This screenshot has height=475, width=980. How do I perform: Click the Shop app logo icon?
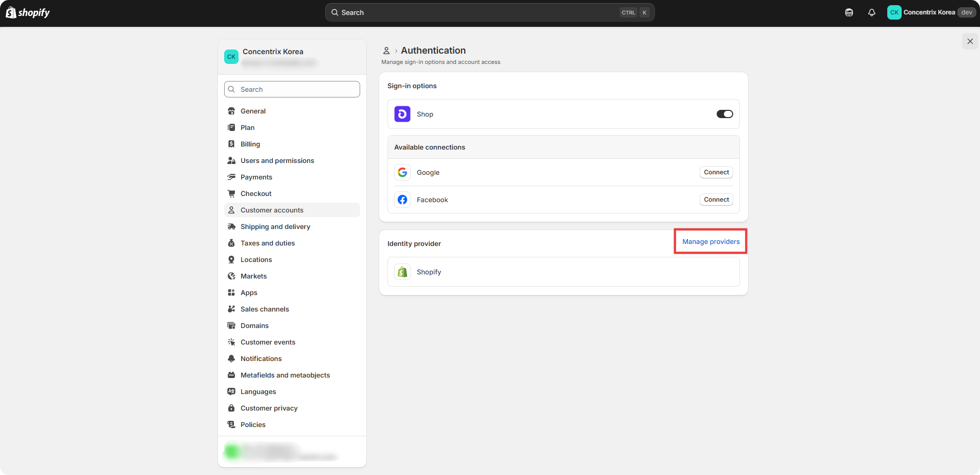coord(402,114)
